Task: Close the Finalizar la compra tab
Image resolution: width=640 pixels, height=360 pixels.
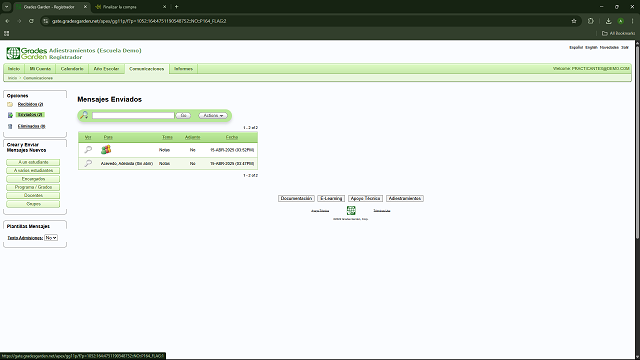Action: (164, 7)
